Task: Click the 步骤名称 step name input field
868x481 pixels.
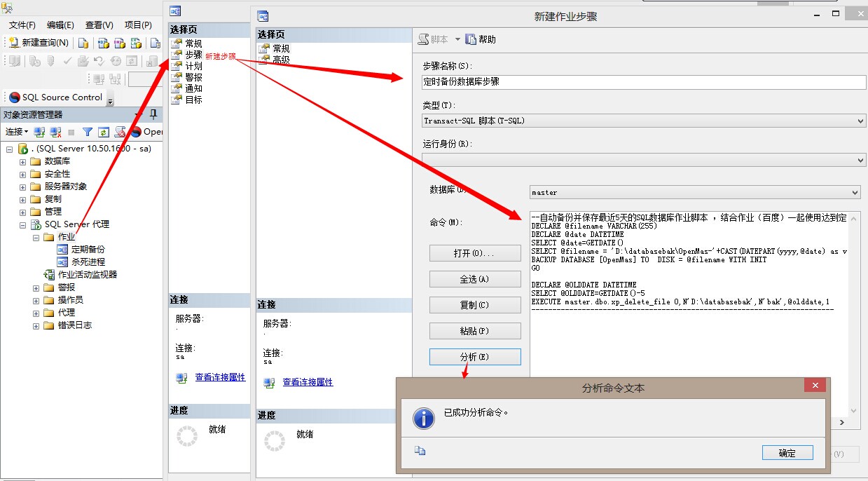Action: (644, 82)
